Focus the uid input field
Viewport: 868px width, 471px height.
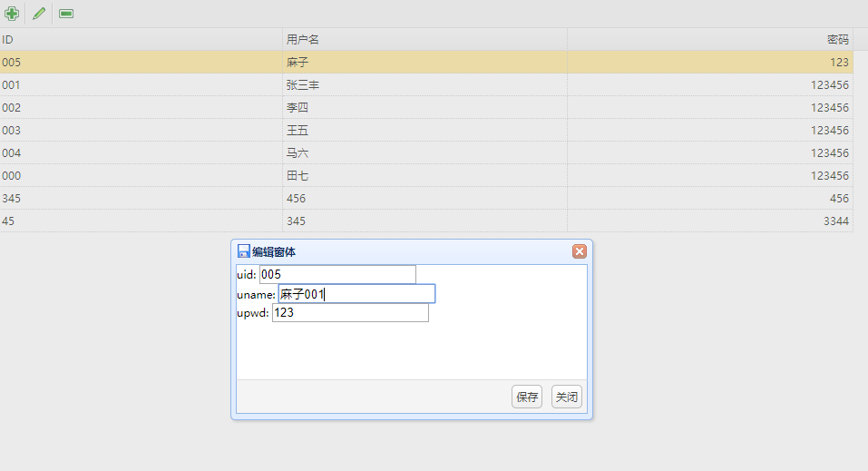(337, 274)
